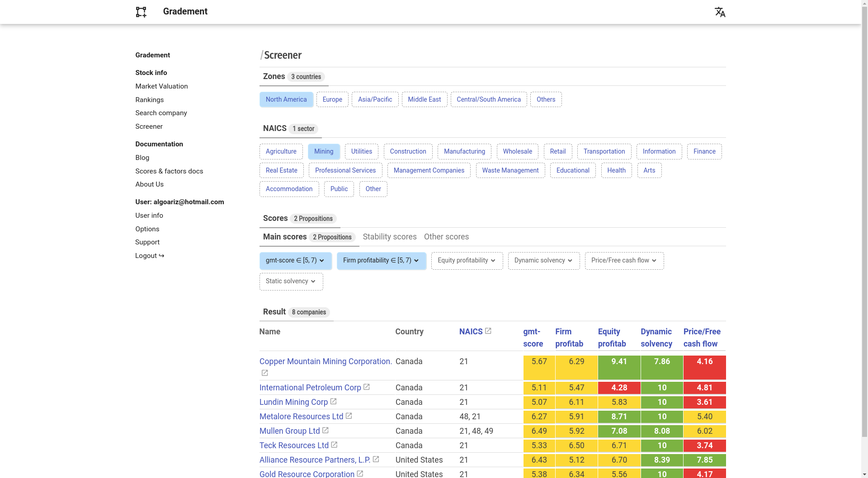Viewport: 868px width, 478px height.
Task: Open About Us page
Action: (149, 184)
